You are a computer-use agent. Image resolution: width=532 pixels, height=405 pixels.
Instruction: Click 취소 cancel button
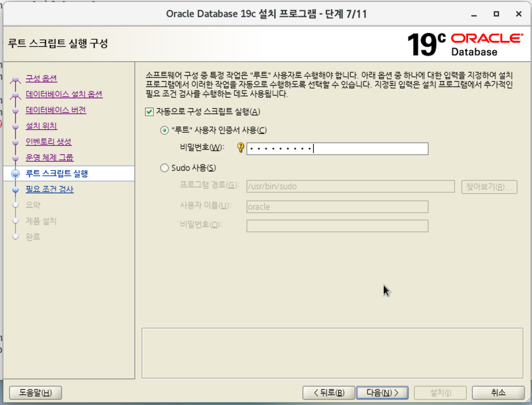[498, 393]
